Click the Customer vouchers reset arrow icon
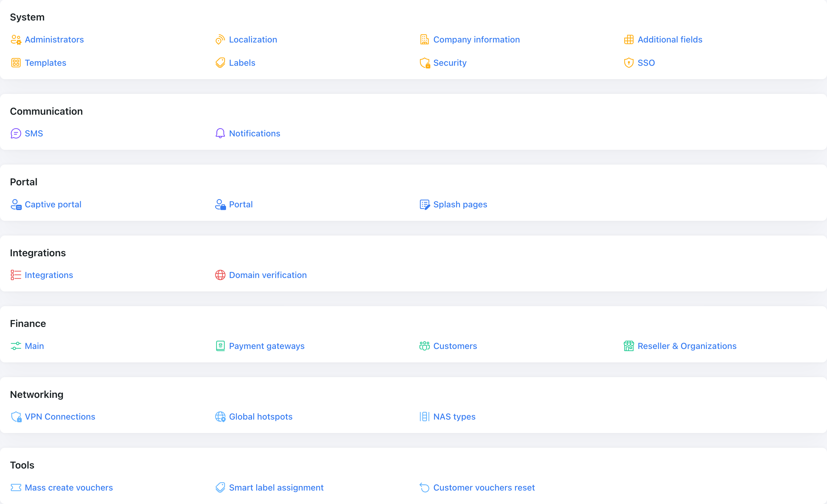827x504 pixels. pyautogui.click(x=425, y=487)
